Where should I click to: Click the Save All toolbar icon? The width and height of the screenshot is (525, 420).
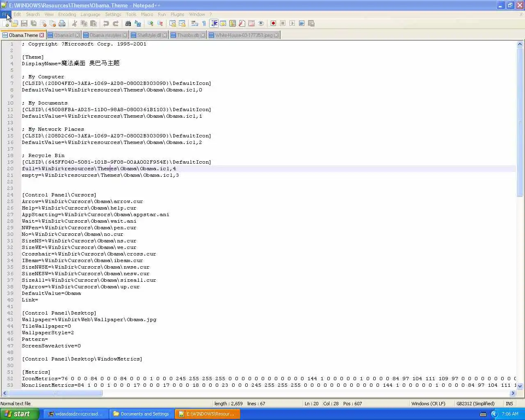tap(34, 23)
